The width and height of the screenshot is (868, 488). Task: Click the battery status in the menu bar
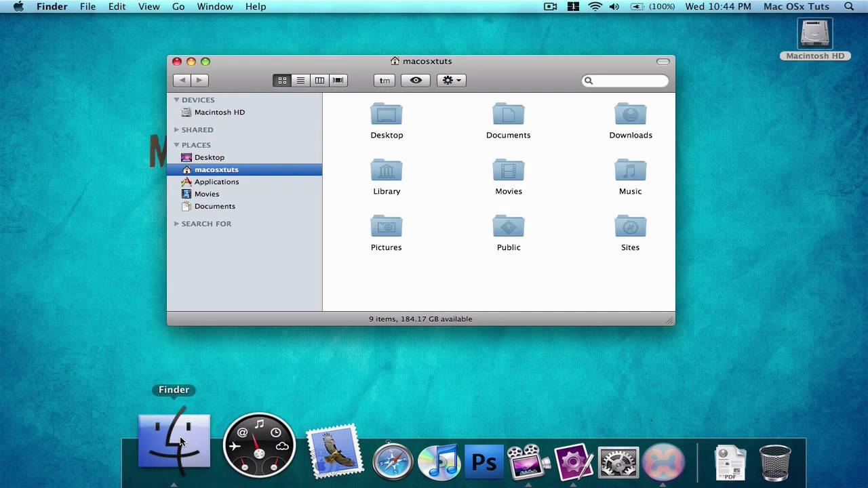coord(653,7)
